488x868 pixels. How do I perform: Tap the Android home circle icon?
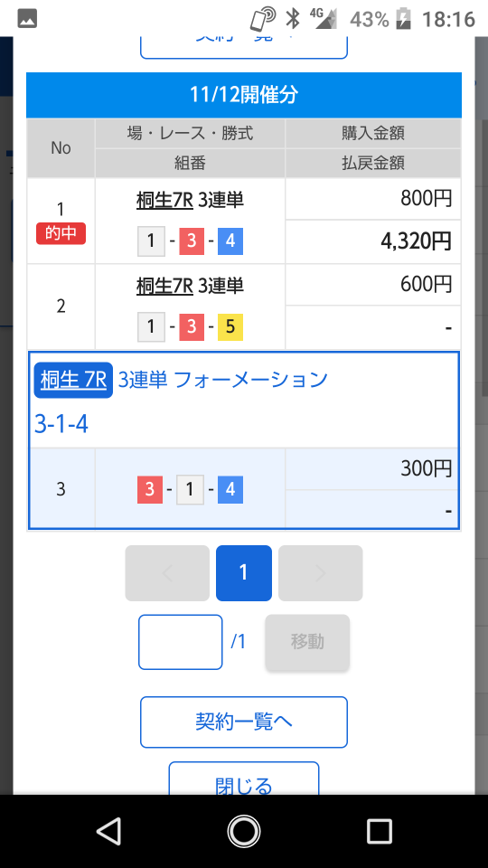click(244, 831)
